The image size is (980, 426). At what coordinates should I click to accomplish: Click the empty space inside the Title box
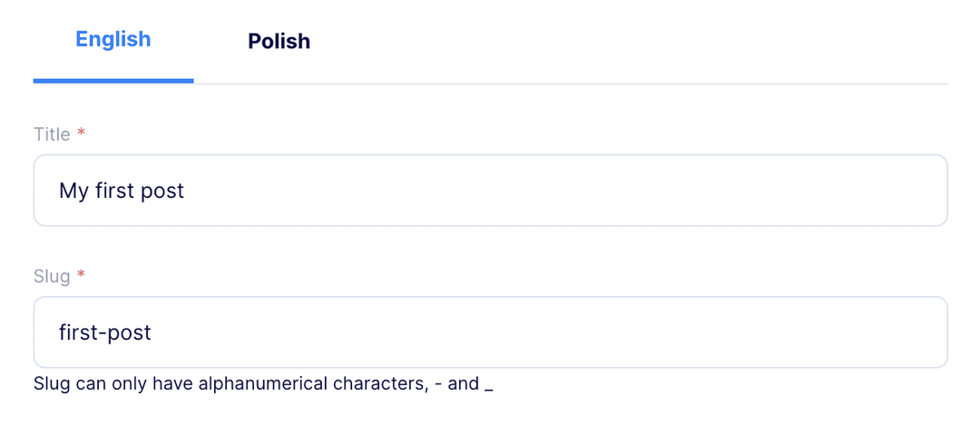point(563,190)
